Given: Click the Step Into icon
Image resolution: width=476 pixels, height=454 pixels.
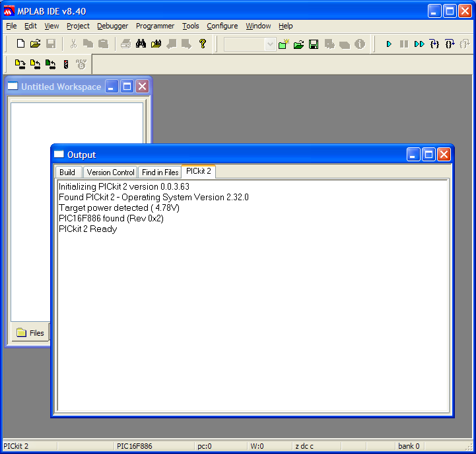Looking at the screenshot, I should [x=434, y=44].
